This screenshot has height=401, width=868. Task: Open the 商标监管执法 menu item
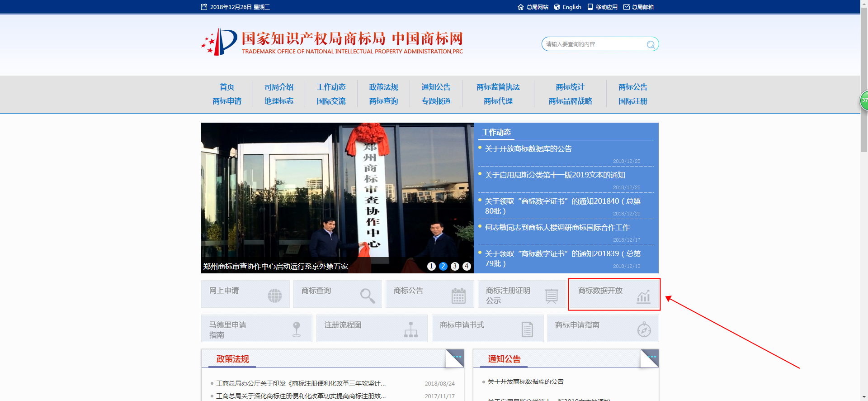click(x=498, y=87)
